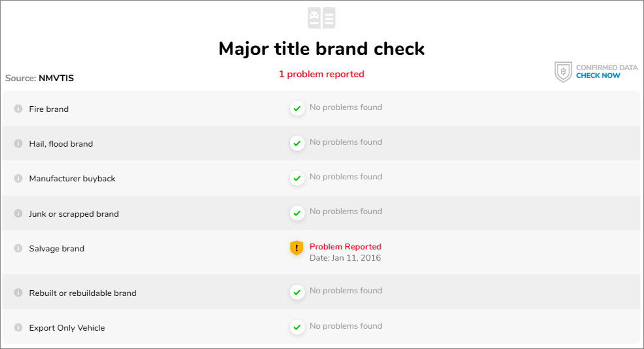
Task: Click green checkmark for Manufacturer buyback
Action: point(297,178)
